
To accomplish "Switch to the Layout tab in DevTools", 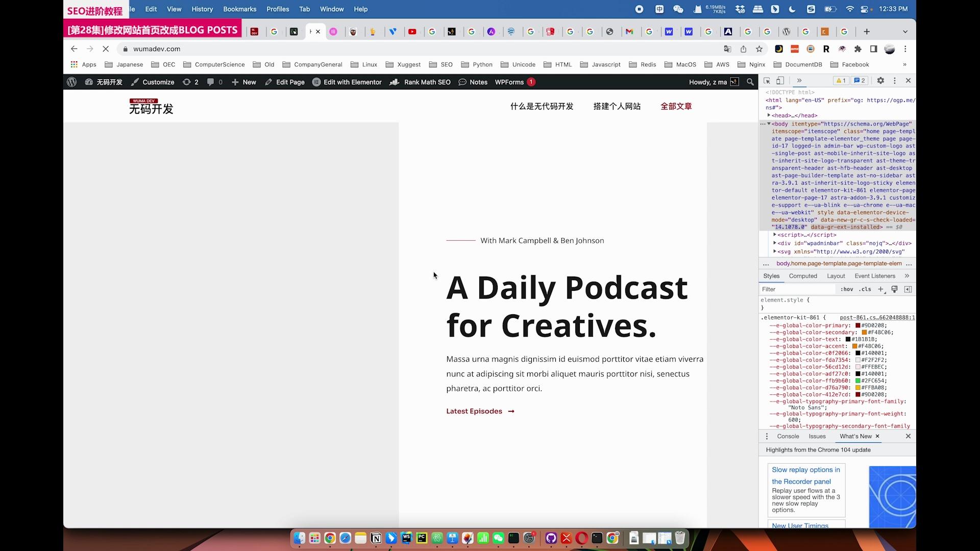I will (x=836, y=276).
